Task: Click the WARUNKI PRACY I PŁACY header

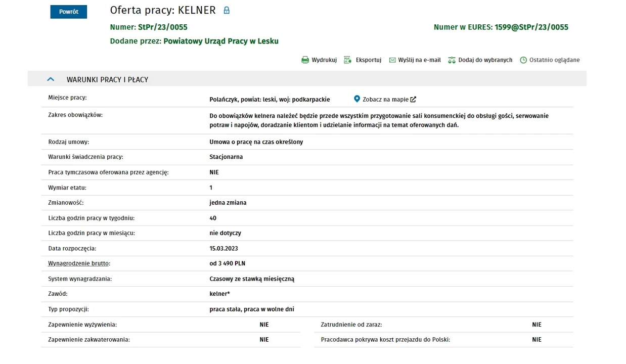Action: [x=107, y=80]
